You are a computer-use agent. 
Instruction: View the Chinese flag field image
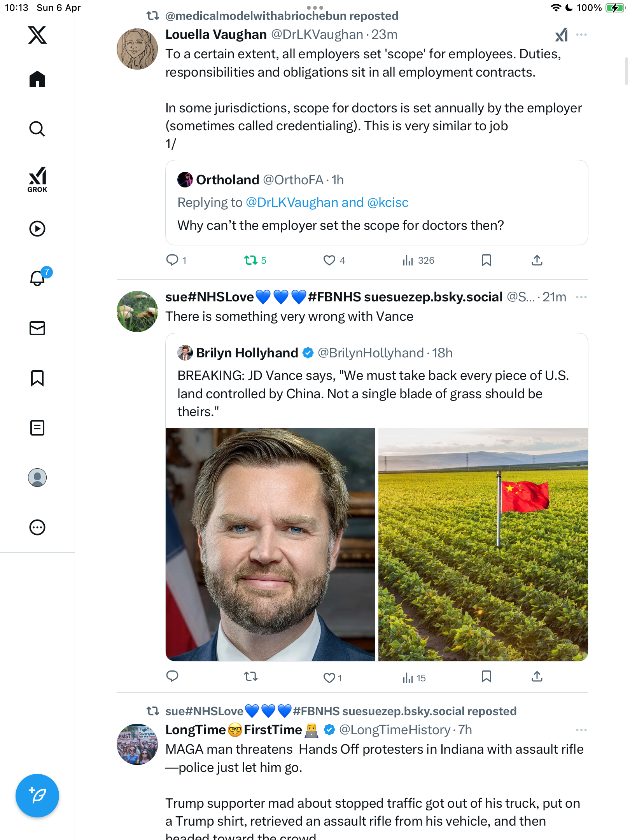(x=483, y=544)
